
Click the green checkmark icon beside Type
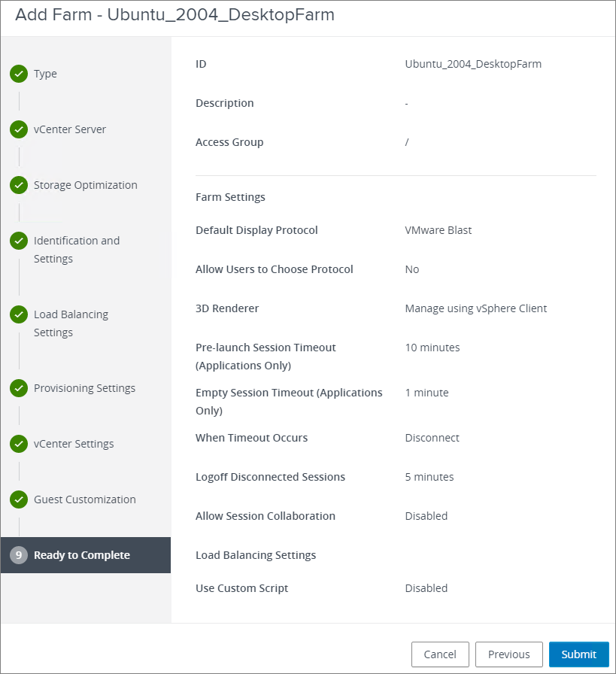point(19,74)
